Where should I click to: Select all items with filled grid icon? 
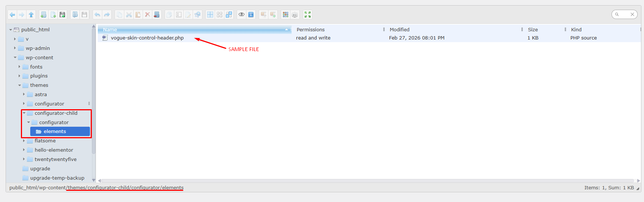[x=210, y=15]
